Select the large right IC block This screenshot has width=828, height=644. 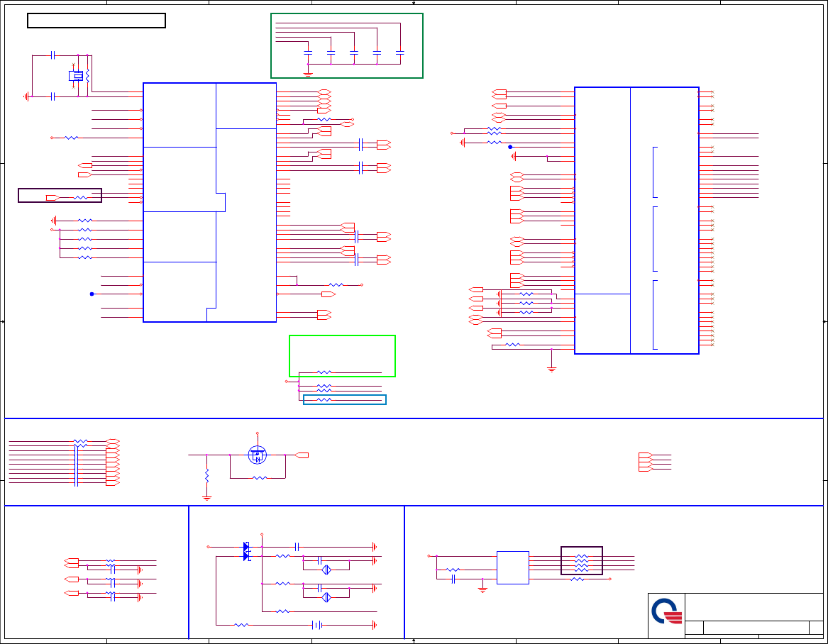637,221
